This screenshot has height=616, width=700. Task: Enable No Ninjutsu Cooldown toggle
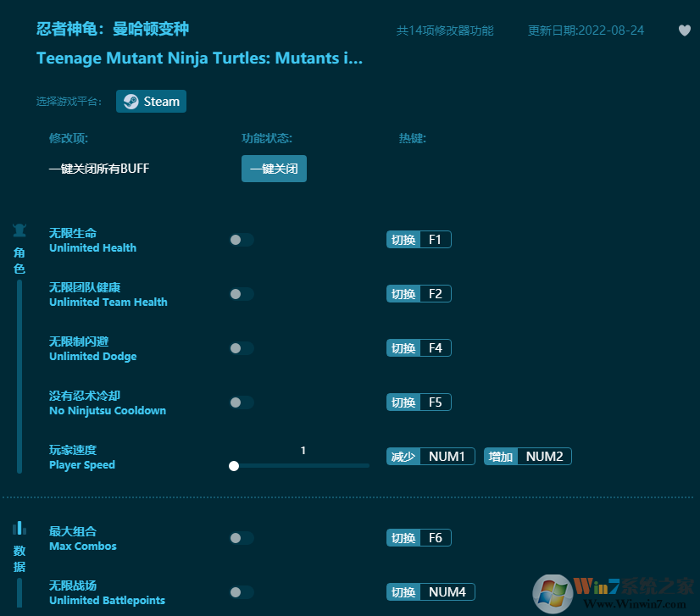tap(241, 402)
